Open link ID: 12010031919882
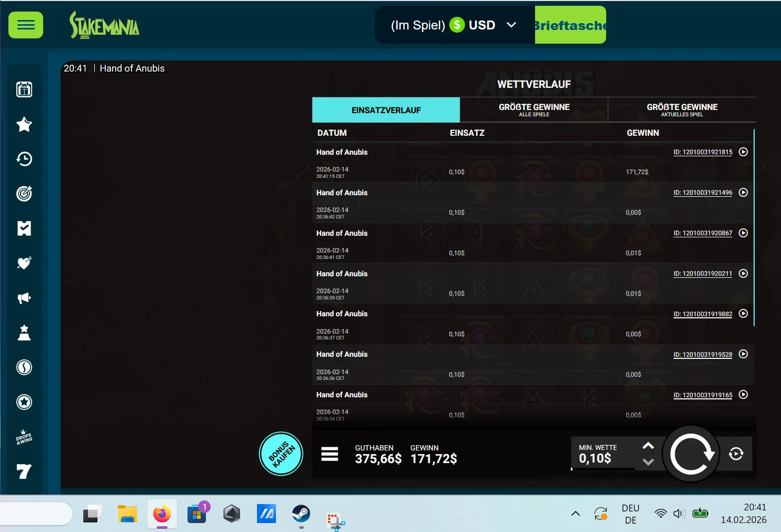 coord(703,314)
